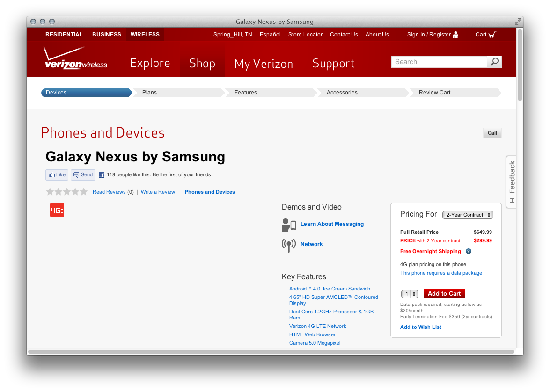Go to the Plans step

(179, 93)
